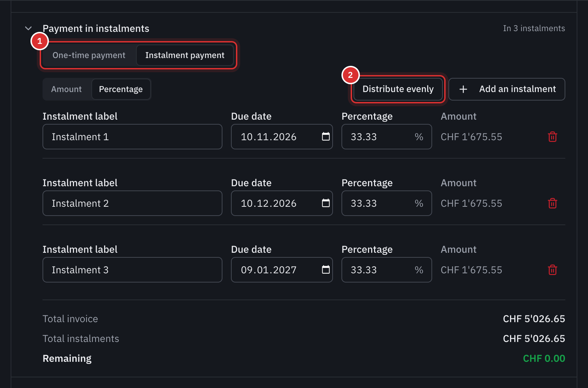Viewport: 588px width, 388px height.
Task: Click the 'In 3 instalments' summary text
Action: [x=534, y=28]
